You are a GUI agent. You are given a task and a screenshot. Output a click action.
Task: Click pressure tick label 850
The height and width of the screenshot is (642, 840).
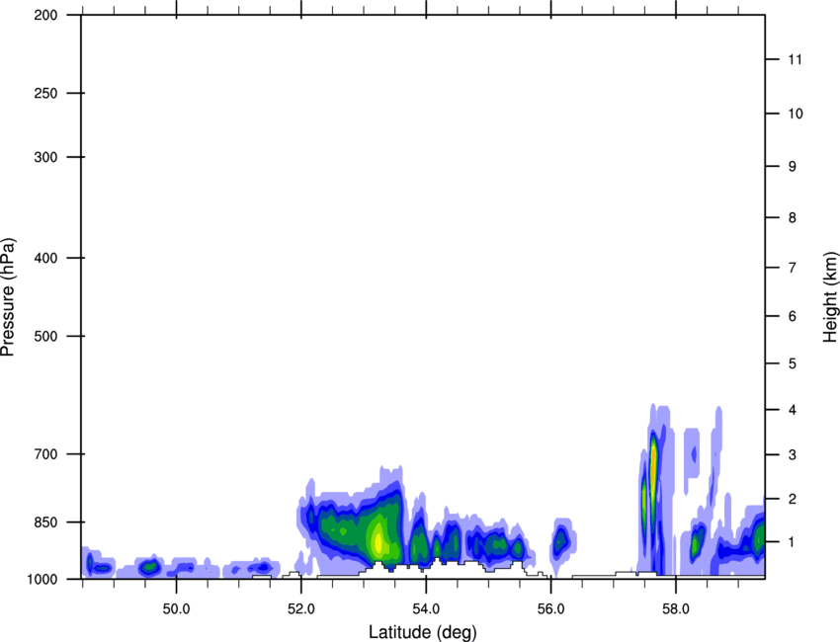point(45,522)
